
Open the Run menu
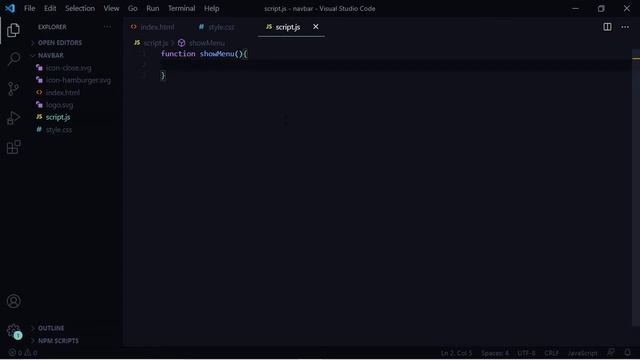pyautogui.click(x=153, y=8)
